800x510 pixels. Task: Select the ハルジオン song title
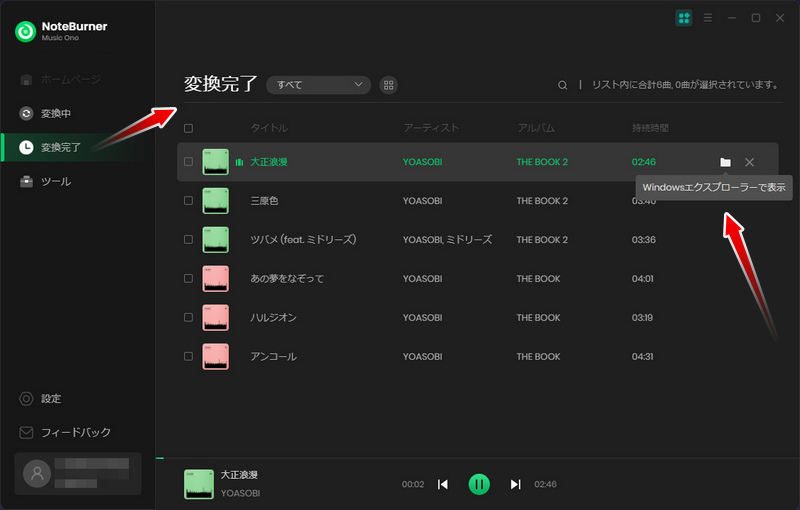click(x=273, y=317)
